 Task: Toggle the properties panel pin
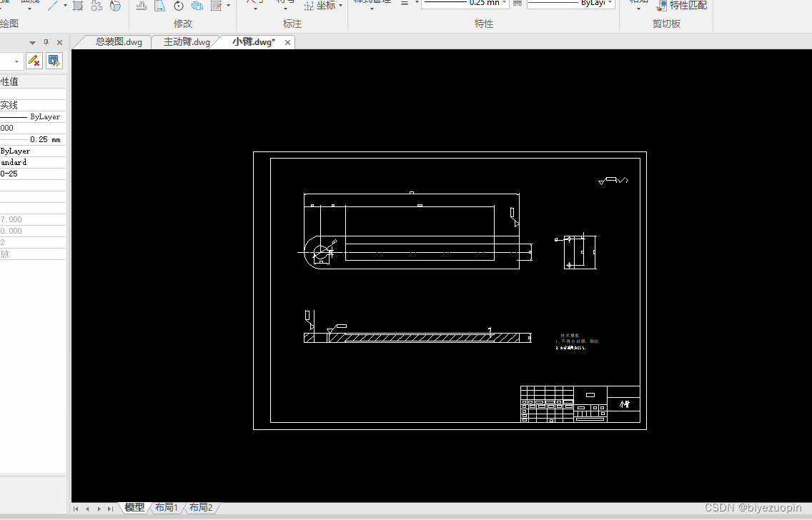click(x=46, y=42)
